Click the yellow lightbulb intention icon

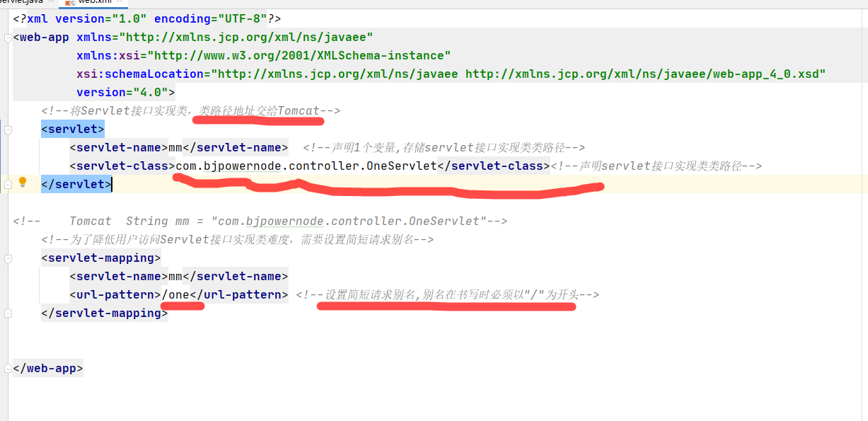point(22,182)
